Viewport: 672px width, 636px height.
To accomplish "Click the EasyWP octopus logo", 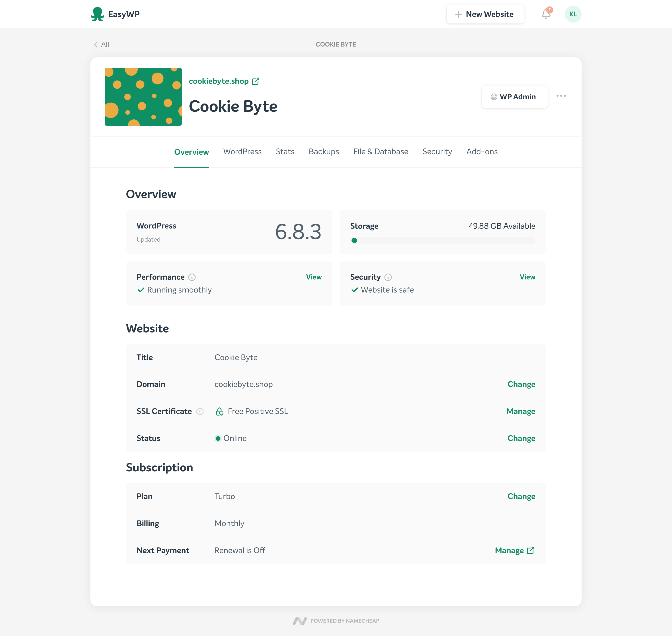I will pos(98,14).
